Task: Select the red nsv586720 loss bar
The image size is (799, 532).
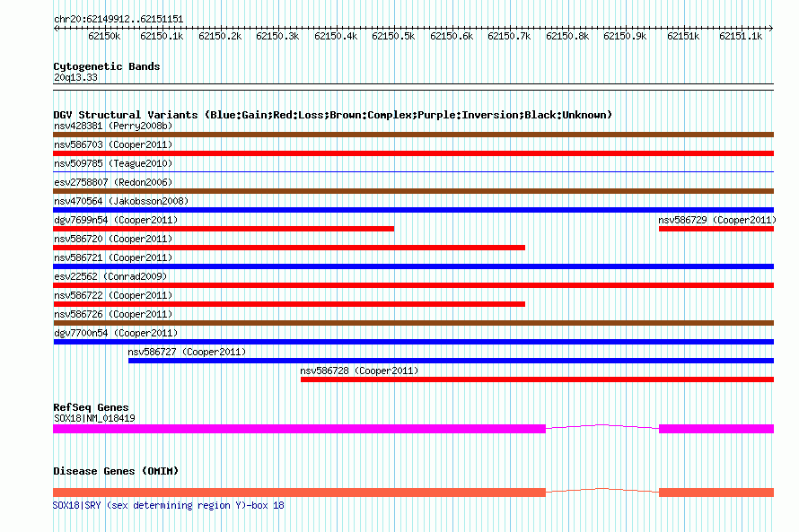Action: tap(289, 248)
